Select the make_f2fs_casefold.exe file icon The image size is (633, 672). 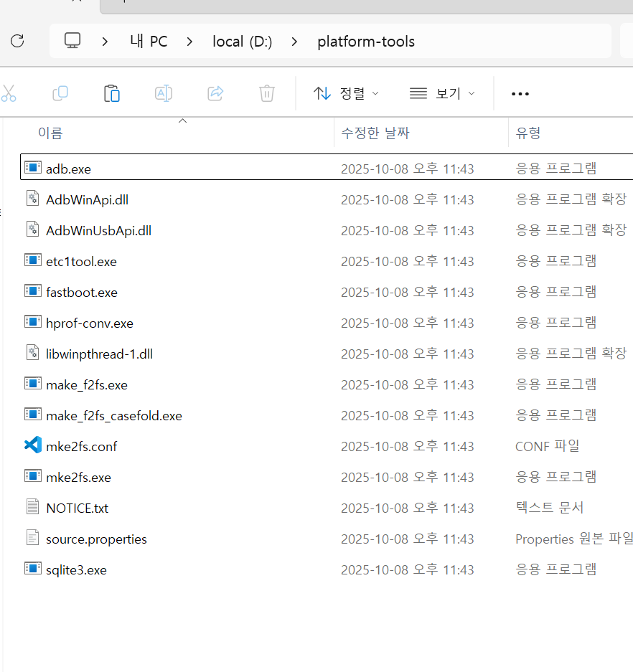33,414
